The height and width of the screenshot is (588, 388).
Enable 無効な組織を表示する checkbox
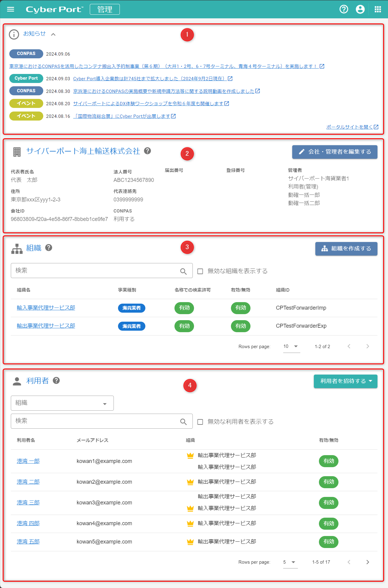coord(200,271)
